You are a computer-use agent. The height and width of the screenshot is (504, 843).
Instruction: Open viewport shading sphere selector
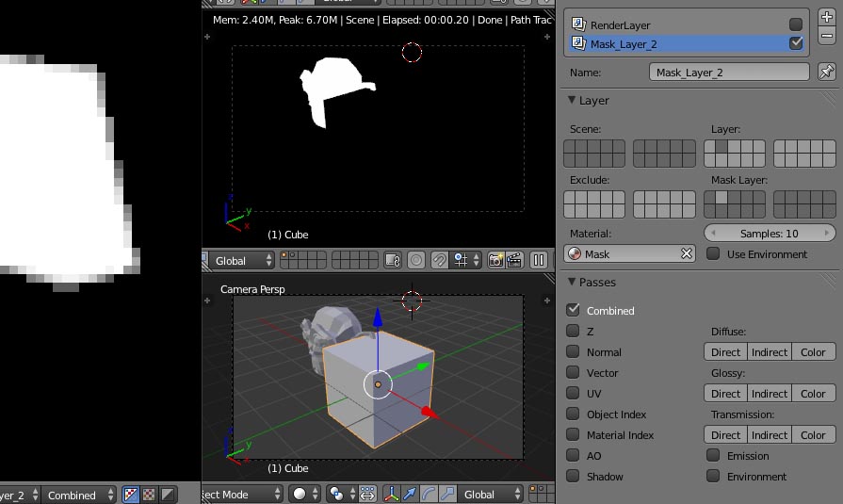303,494
